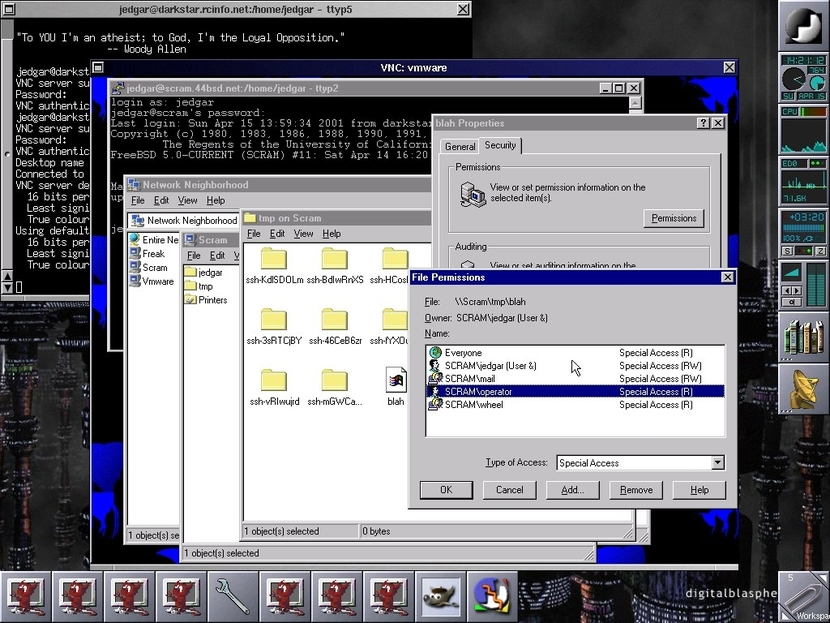830x623 pixels.
Task: Select the ssh-KdISDOLm folder
Action: 274,266
